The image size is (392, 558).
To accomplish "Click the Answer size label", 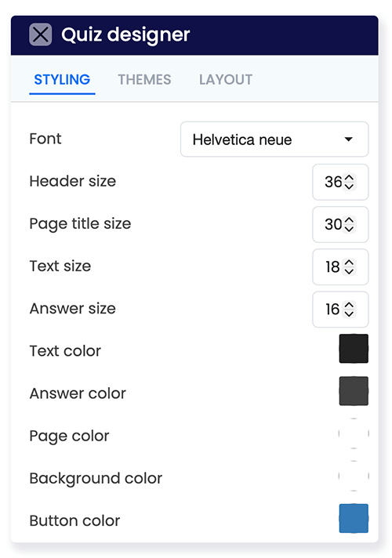I will click(73, 308).
